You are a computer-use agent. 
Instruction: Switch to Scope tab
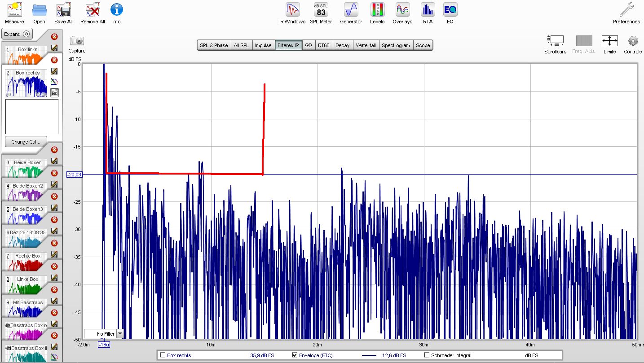[423, 45]
